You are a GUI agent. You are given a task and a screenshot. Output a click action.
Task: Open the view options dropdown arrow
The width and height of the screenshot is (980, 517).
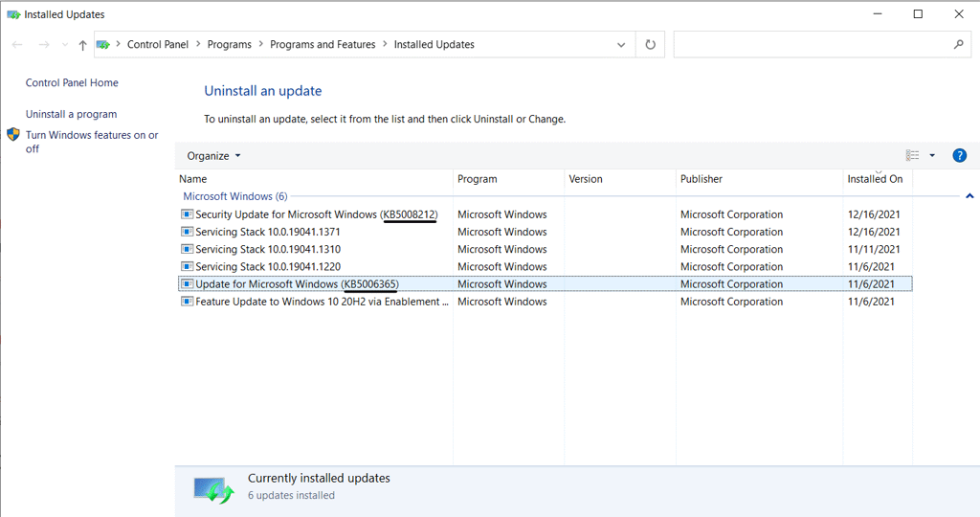pos(932,155)
